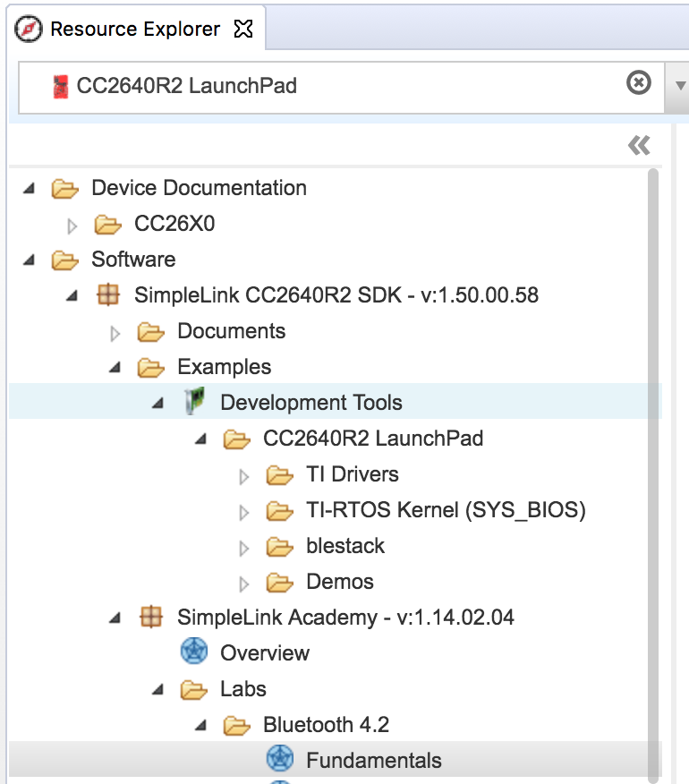Clear the search field with the circled X
This screenshot has height=784, width=689.
tap(638, 83)
